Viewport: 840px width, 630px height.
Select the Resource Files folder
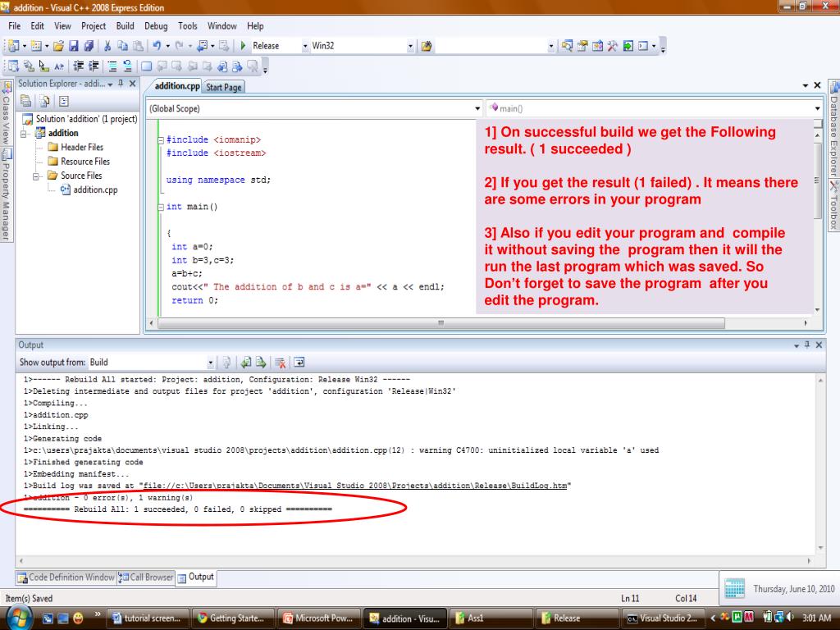(85, 162)
